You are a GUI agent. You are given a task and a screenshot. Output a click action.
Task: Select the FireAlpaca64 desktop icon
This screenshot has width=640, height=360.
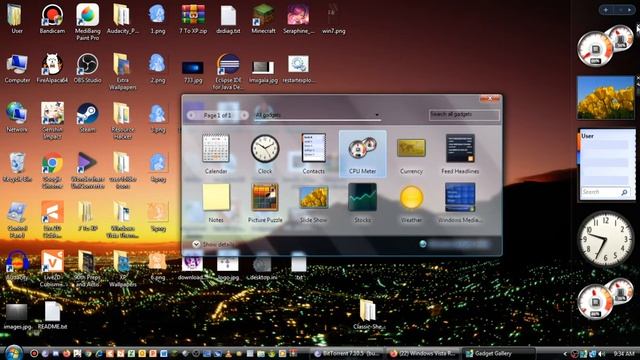(52, 68)
